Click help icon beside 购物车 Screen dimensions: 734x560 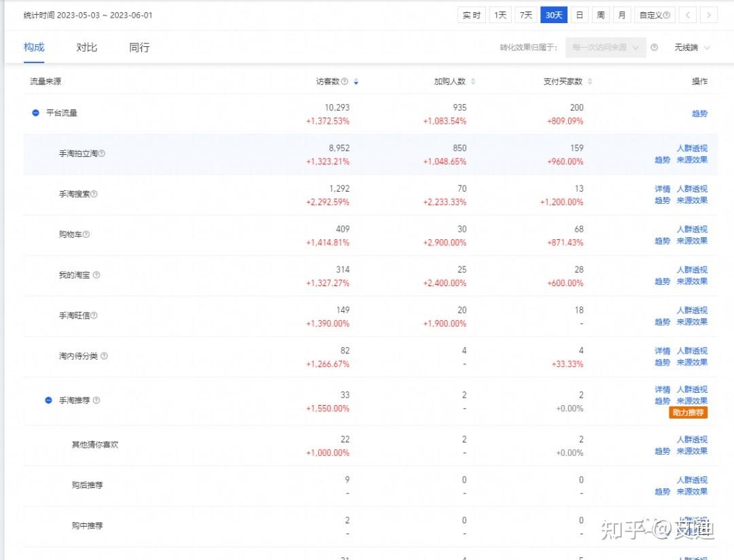pyautogui.click(x=86, y=234)
